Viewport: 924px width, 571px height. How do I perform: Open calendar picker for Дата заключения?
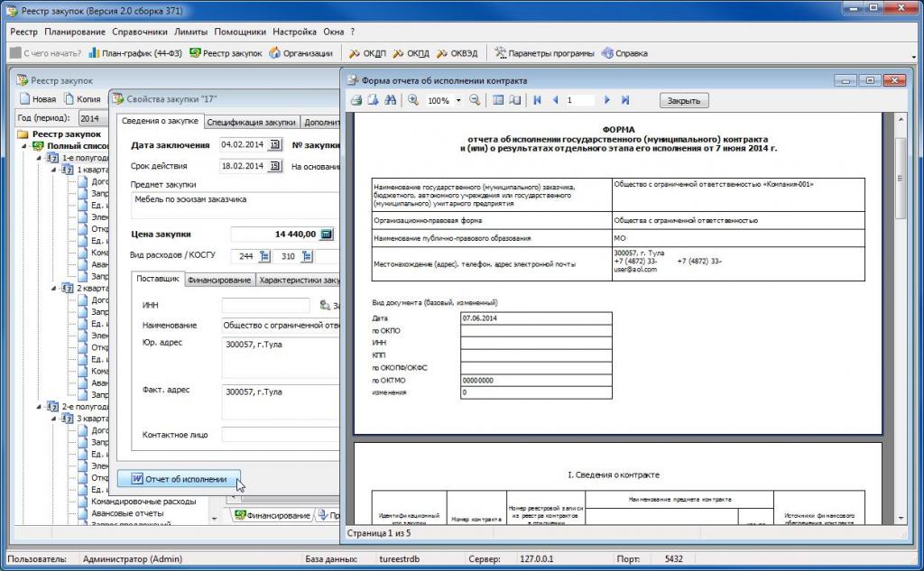pos(274,145)
